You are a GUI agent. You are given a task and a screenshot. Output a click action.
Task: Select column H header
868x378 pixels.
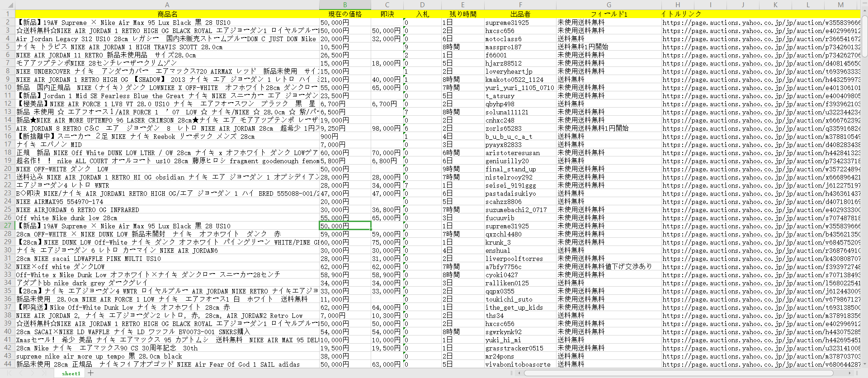click(678, 5)
